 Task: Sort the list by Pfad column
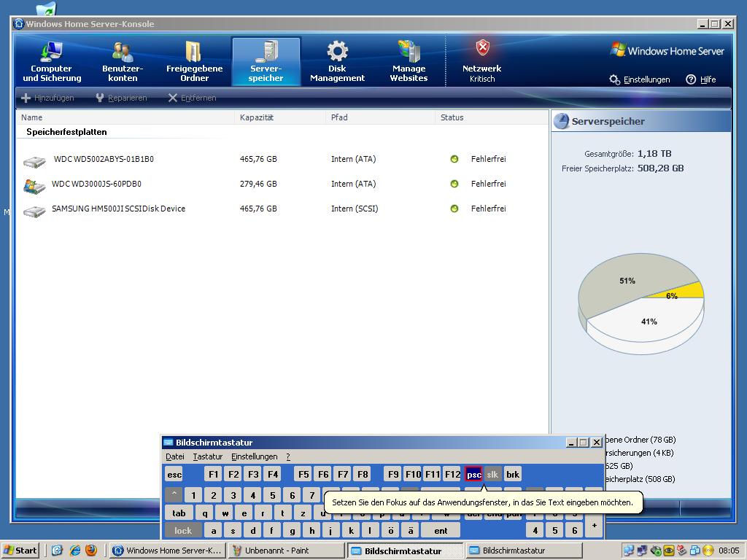tap(380, 117)
